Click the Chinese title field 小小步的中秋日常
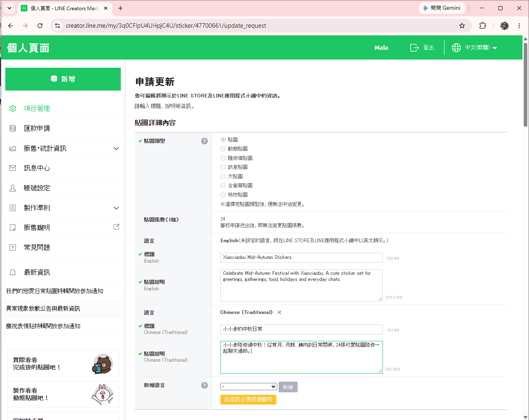The image size is (529, 420). (x=301, y=329)
